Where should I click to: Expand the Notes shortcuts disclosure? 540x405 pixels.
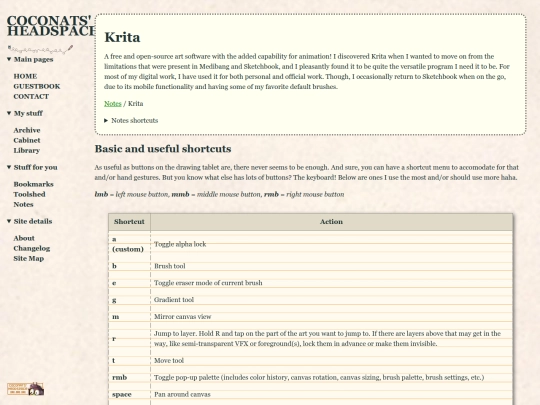pyautogui.click(x=131, y=121)
